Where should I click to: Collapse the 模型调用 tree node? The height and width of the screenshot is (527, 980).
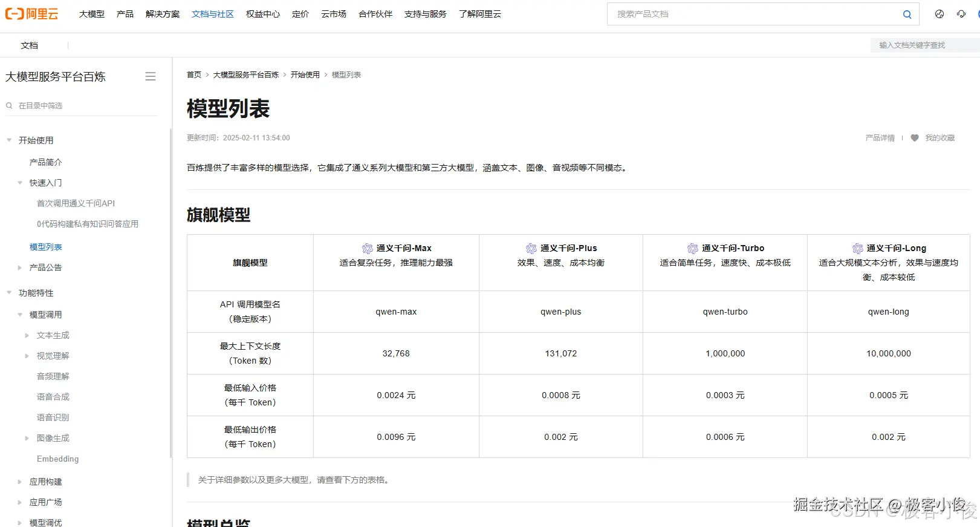point(20,314)
